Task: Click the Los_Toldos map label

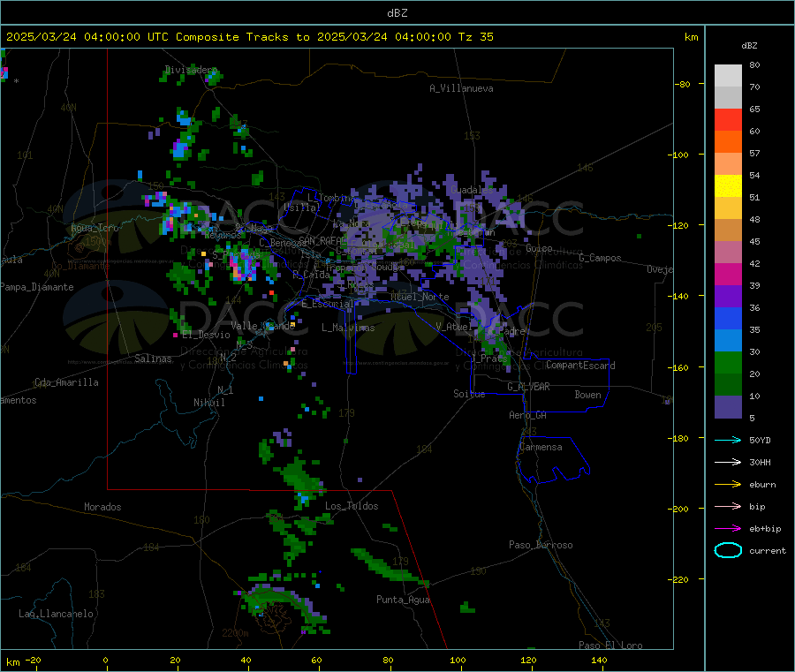Action: [x=352, y=506]
